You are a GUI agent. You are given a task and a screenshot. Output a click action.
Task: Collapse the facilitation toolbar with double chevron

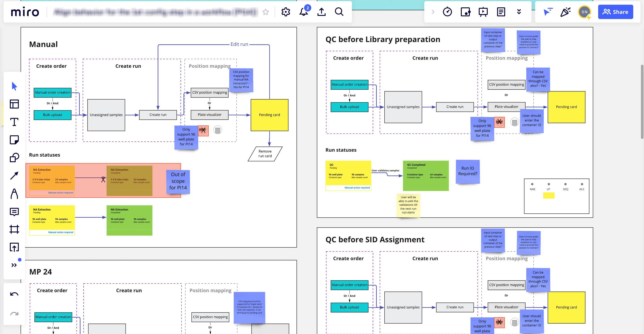pos(519,12)
